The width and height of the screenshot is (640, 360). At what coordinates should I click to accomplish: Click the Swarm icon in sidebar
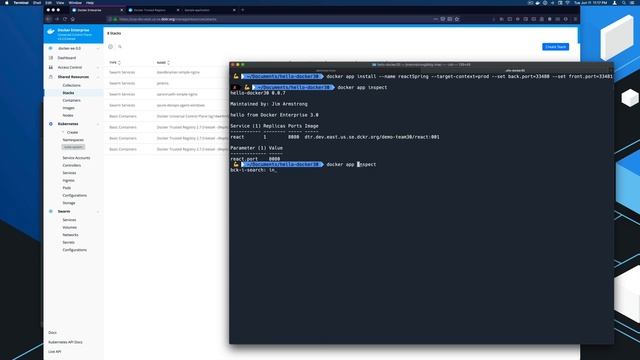click(x=51, y=211)
